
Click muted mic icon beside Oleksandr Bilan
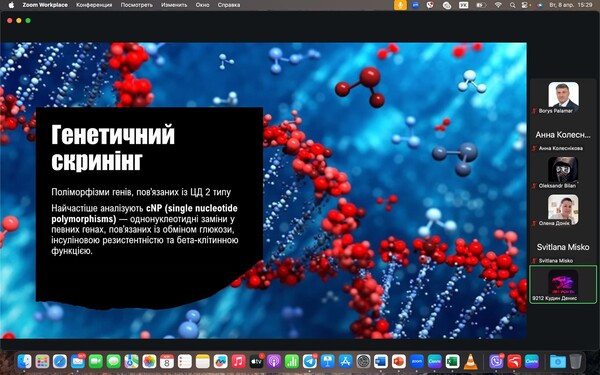[534, 186]
